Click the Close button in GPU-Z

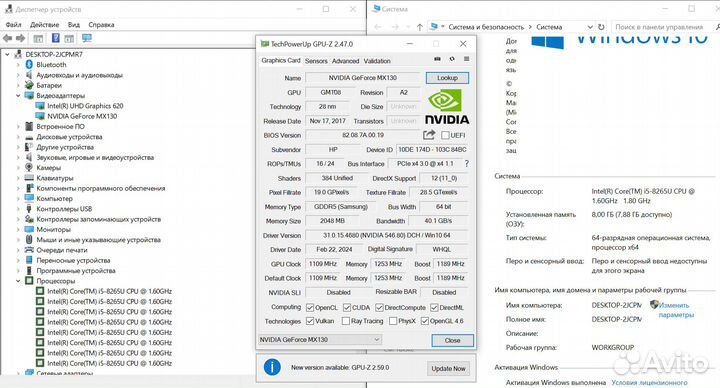coord(452,340)
